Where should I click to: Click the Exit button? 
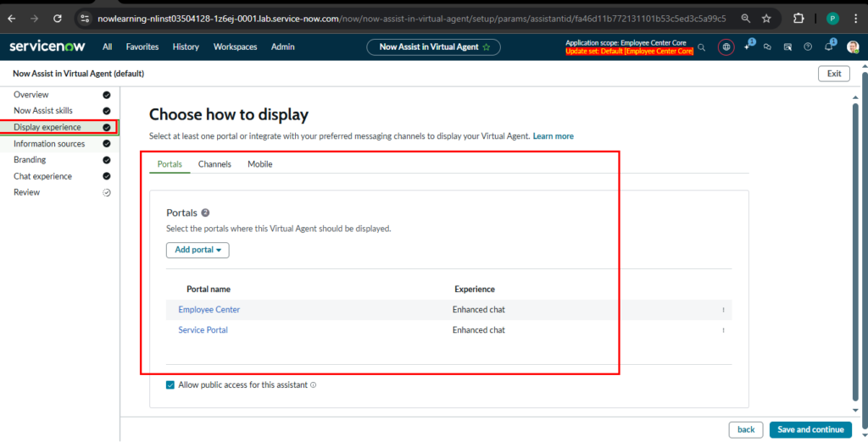[833, 74]
